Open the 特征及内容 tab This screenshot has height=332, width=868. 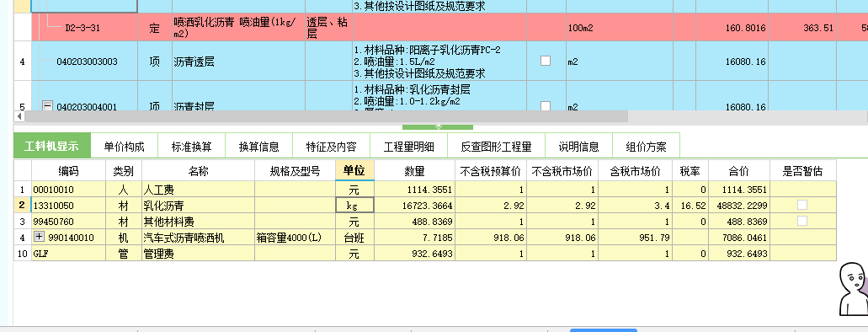pyautogui.click(x=331, y=147)
